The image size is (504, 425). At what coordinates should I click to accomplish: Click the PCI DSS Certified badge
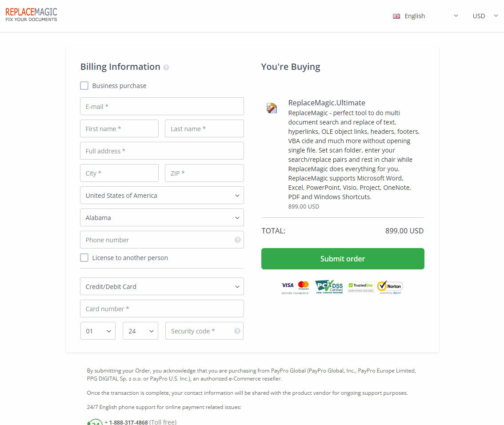pos(329,287)
